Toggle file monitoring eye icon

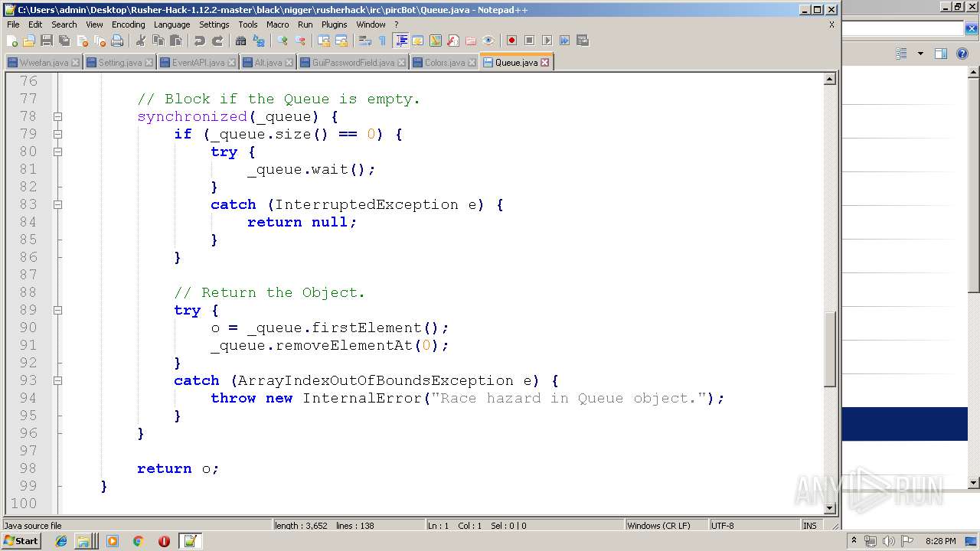tap(488, 41)
